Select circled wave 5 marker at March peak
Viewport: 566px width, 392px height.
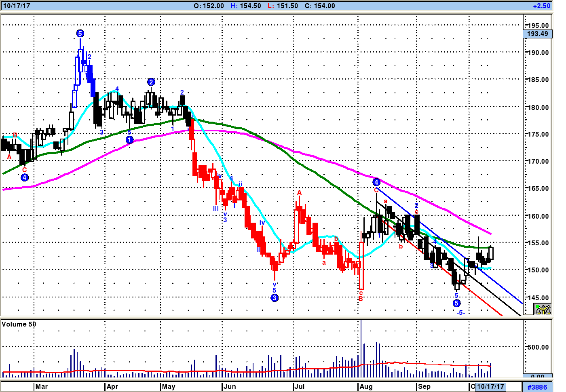pos(80,34)
